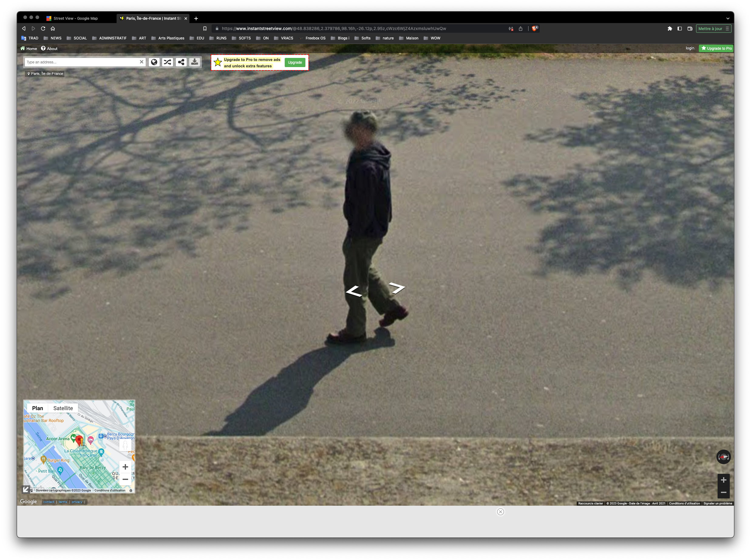Viewport: 751px width, 560px height.
Task: Open the RUNS bookmarks folder
Action: pyautogui.click(x=218, y=38)
